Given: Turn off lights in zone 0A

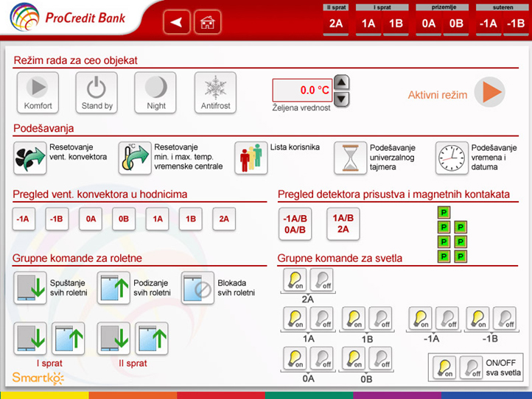Looking at the screenshot, I should pyautogui.click(x=322, y=359).
